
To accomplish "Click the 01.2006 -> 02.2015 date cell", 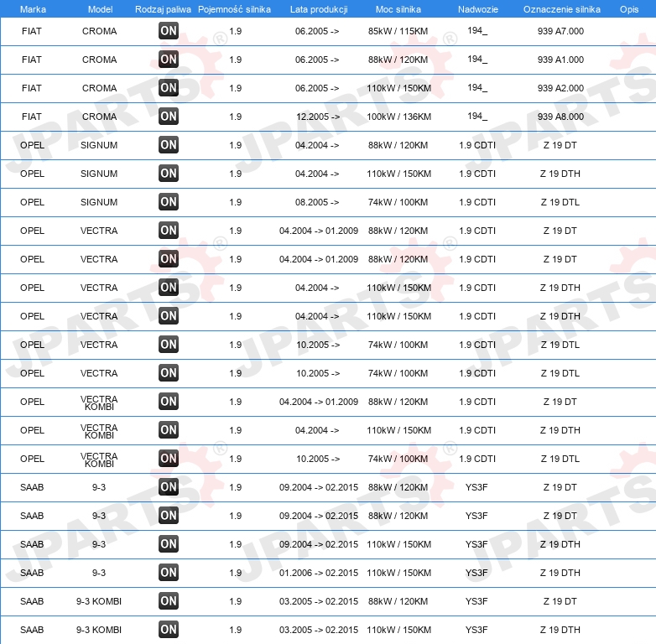I will [x=319, y=573].
